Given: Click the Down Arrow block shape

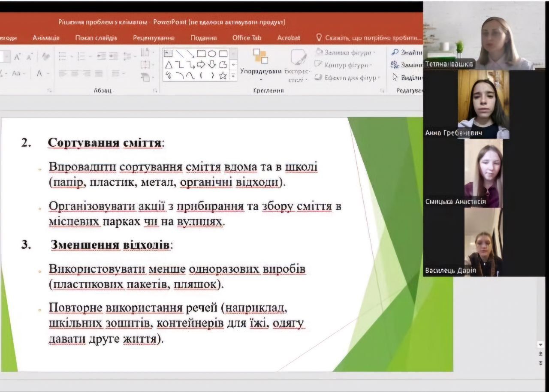Looking at the screenshot, I should tap(212, 65).
